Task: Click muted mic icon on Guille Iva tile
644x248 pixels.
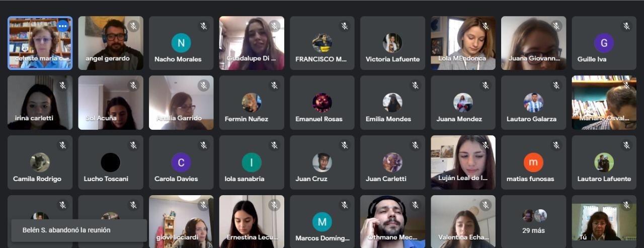Action: pyautogui.click(x=626, y=26)
